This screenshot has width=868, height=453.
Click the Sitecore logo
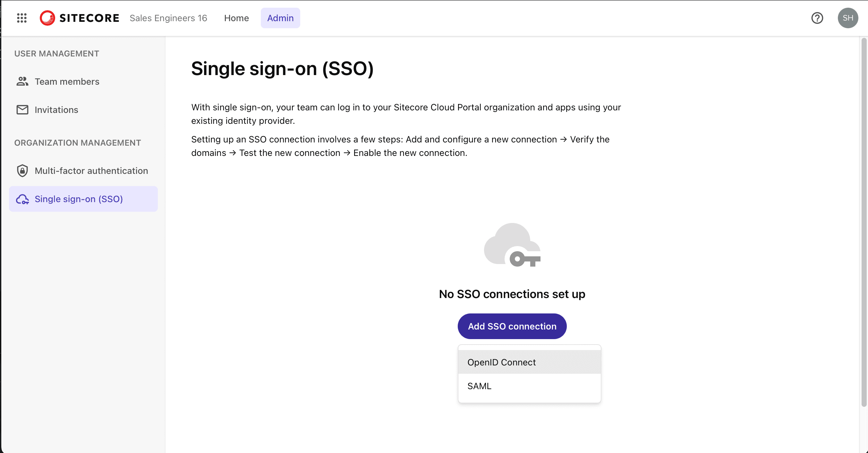pyautogui.click(x=80, y=18)
